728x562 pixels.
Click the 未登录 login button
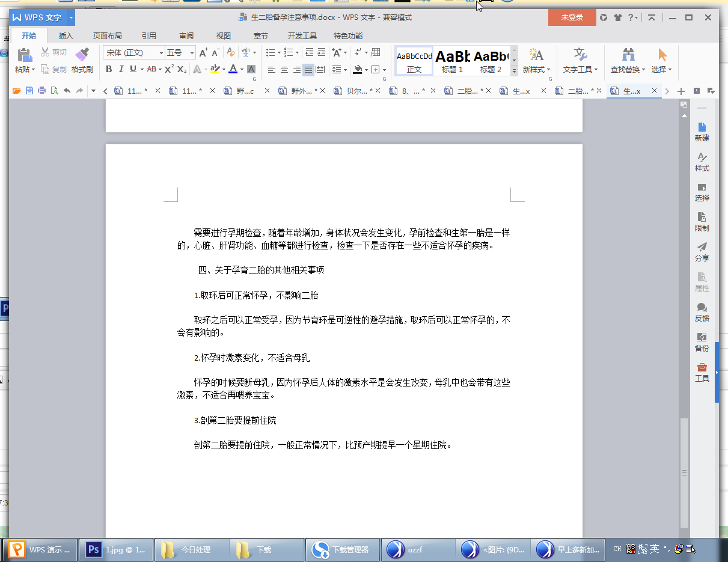[572, 17]
